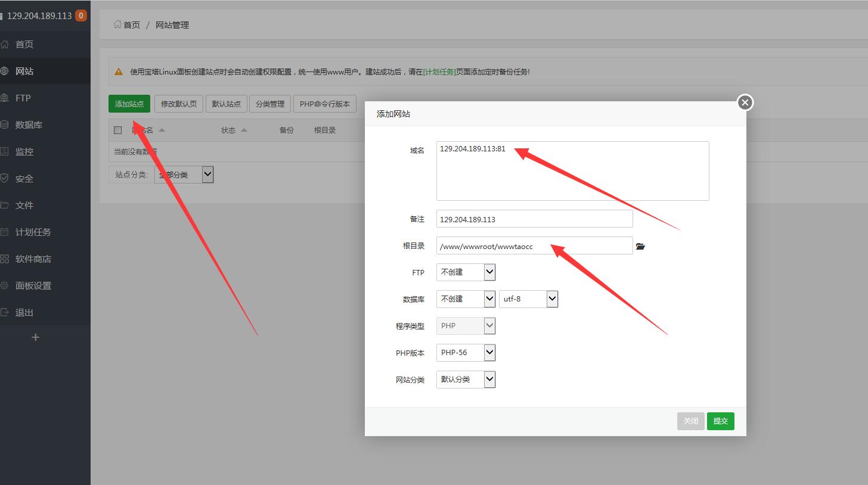Open the 网站分类 默认分类 dropdown
The width and height of the screenshot is (868, 485).
(x=466, y=380)
